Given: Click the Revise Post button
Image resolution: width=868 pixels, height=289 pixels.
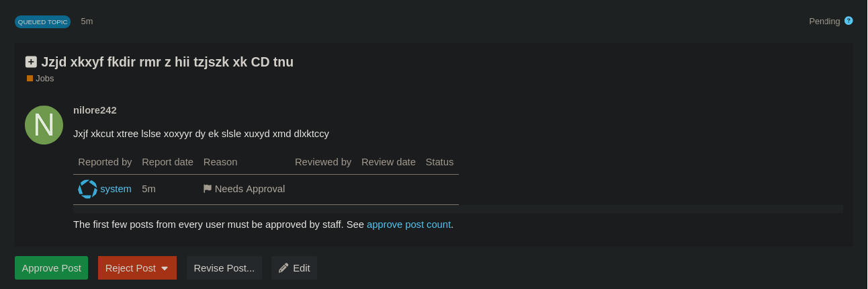Looking at the screenshot, I should [224, 268].
